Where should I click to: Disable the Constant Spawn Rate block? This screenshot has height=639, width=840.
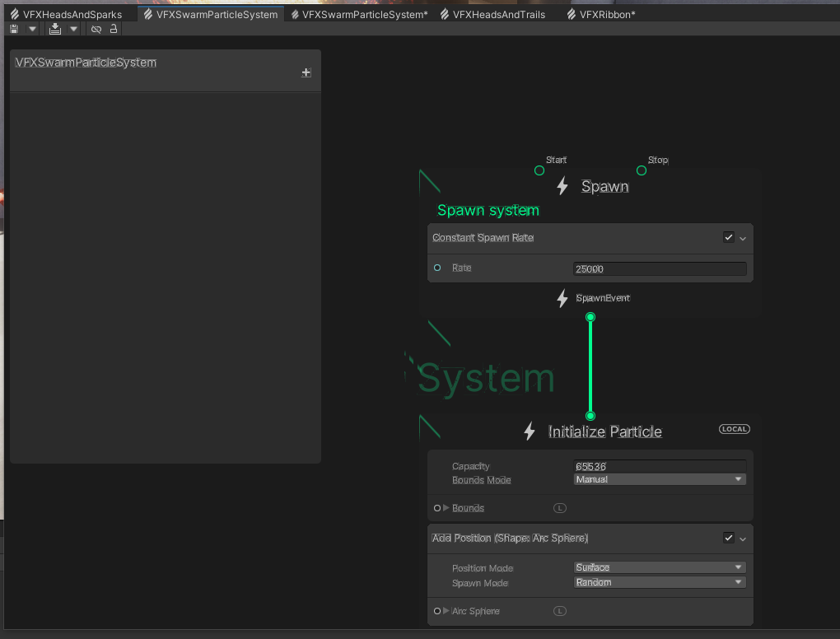[728, 236]
